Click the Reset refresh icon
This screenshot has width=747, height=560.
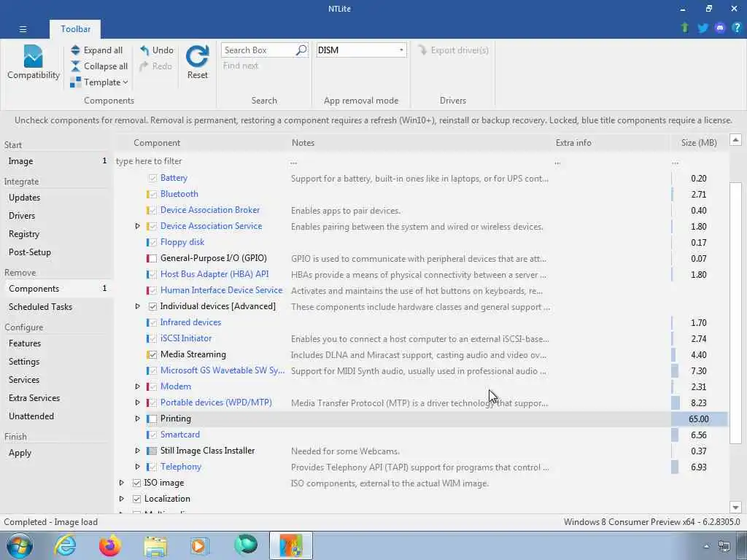[x=197, y=56]
